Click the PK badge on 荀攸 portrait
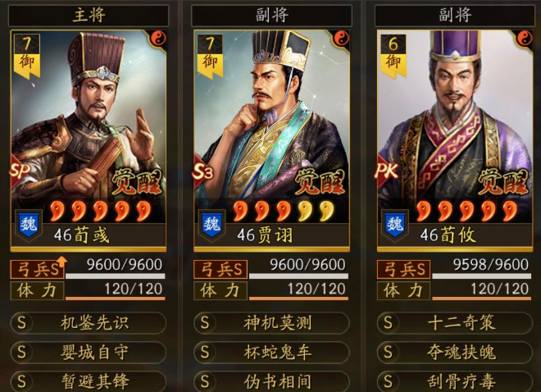 tap(386, 171)
